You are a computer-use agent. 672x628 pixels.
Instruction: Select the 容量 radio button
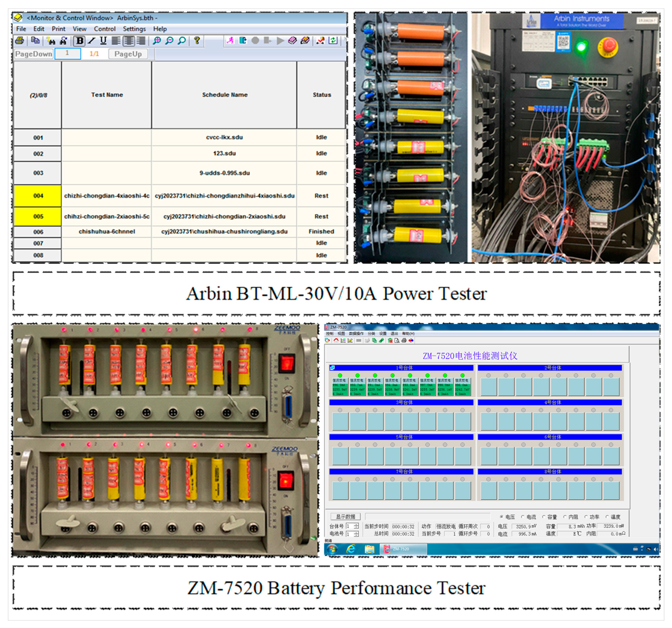[x=544, y=517]
